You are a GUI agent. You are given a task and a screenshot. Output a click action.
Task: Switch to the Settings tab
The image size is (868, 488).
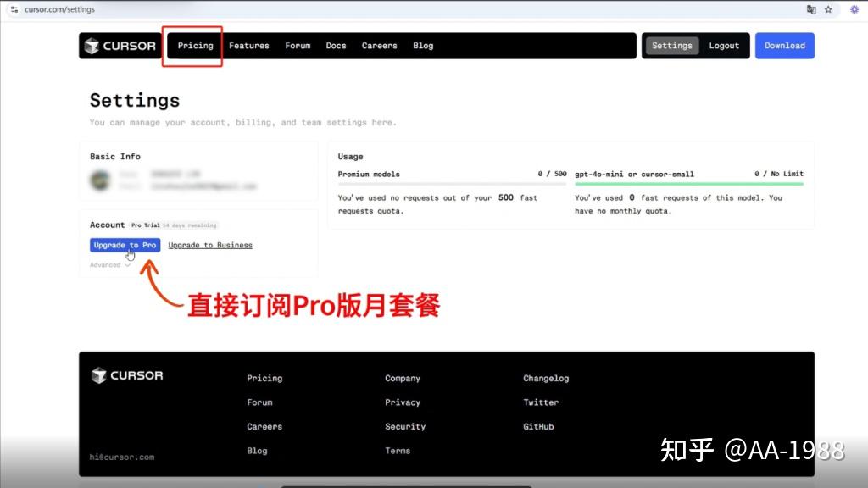[671, 46]
